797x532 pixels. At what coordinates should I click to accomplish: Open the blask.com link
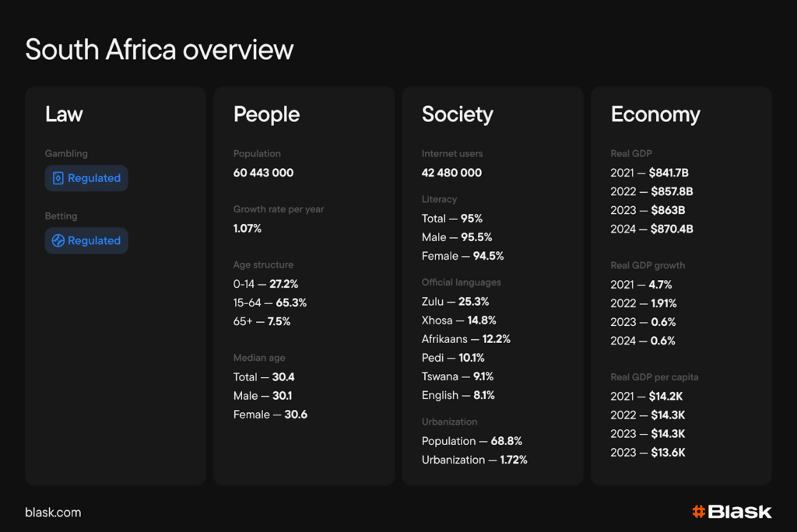(x=53, y=513)
